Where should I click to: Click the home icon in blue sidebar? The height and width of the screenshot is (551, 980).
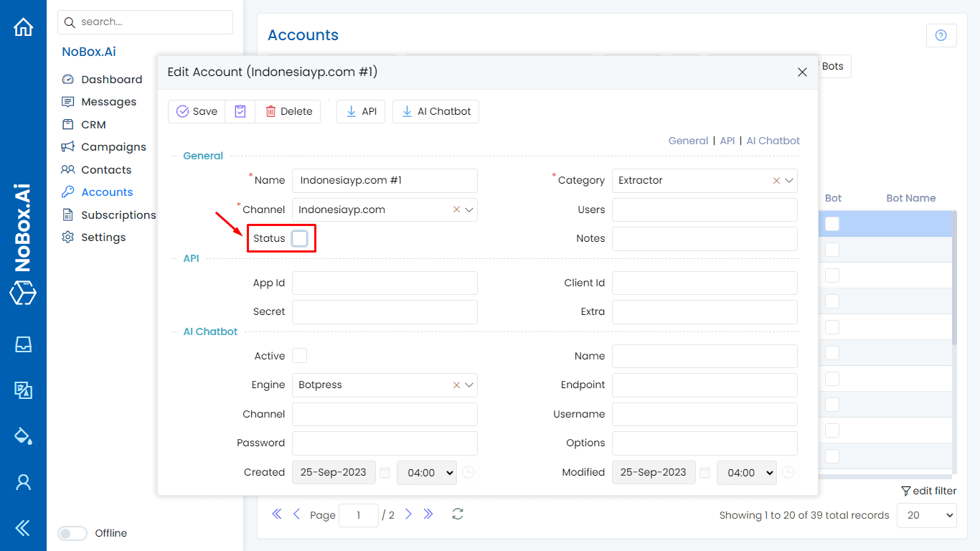point(23,27)
